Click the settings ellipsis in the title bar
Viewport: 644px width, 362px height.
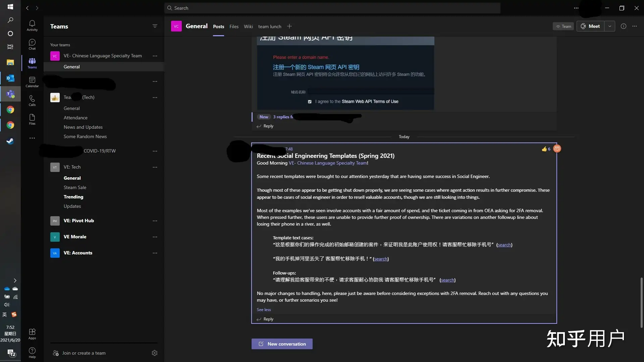[x=576, y=8]
